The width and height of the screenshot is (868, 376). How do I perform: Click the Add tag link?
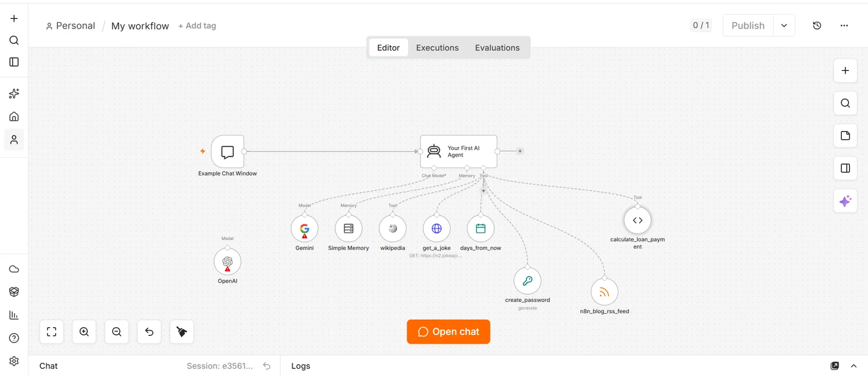tap(197, 25)
